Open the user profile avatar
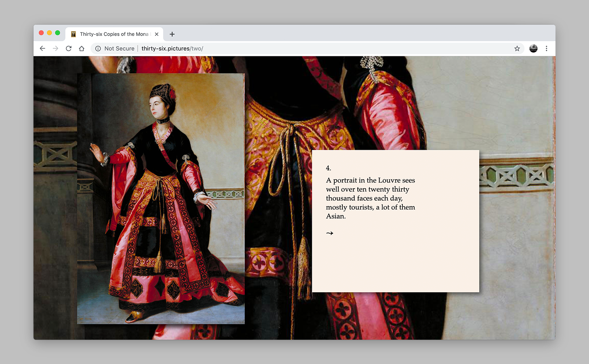Viewport: 589px width, 364px height. [533, 49]
